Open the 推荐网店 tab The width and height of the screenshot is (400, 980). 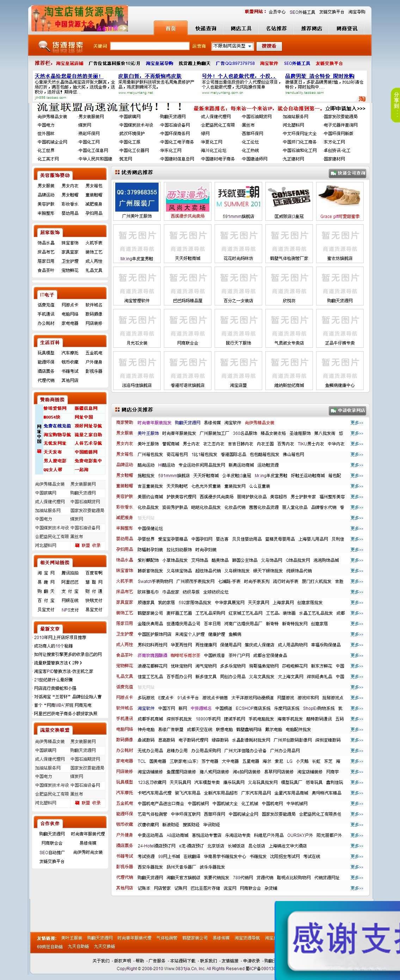312,28
